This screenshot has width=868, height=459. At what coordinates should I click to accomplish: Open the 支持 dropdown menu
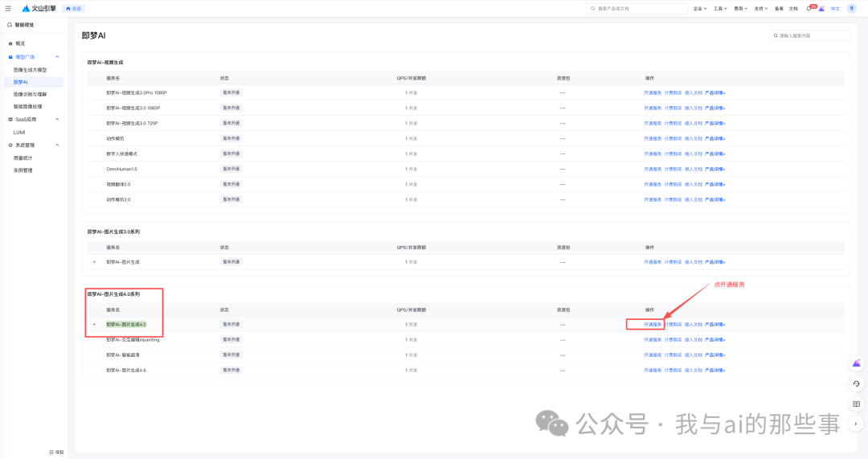[761, 8]
